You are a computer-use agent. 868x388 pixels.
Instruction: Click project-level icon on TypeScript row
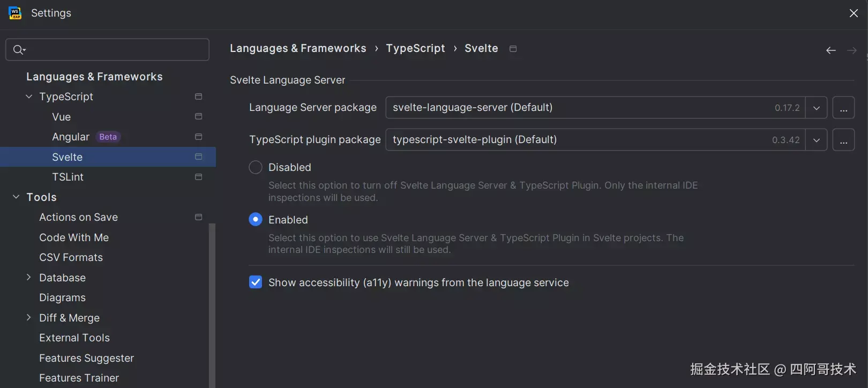(198, 96)
